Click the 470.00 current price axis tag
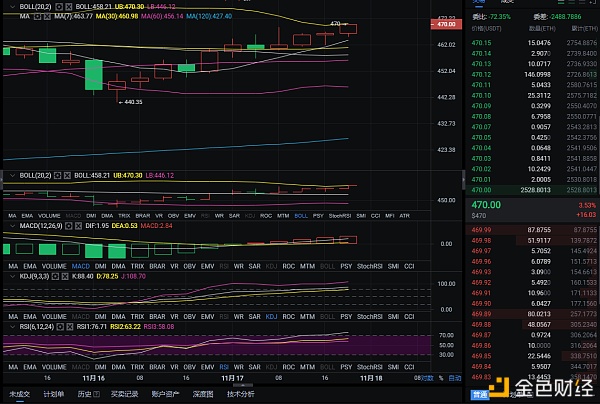 pos(446,24)
